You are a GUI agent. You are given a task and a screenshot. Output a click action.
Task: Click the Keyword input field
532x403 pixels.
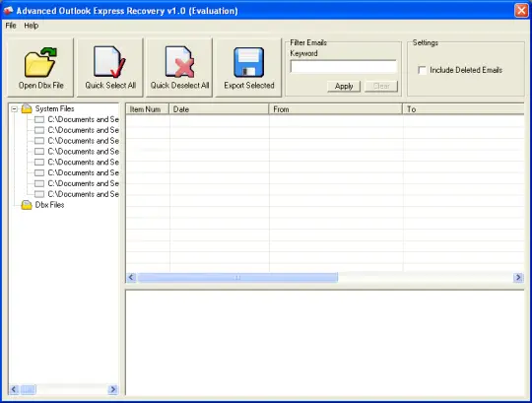[344, 67]
